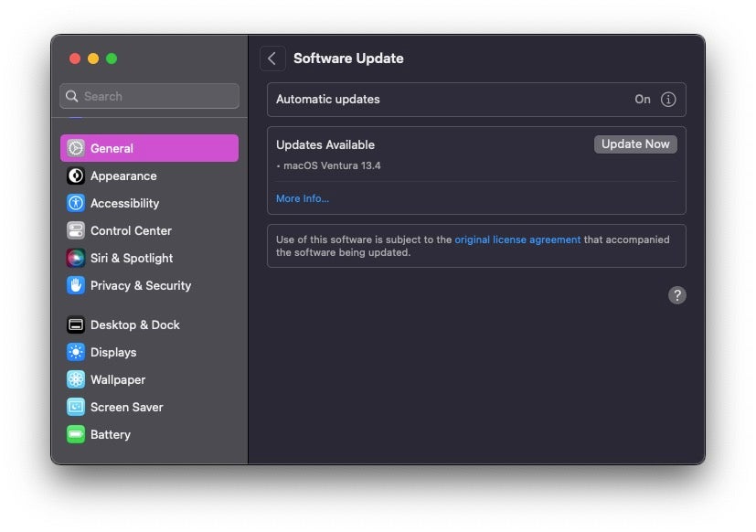
Task: Click the Automatic updates info button
Action: [668, 100]
